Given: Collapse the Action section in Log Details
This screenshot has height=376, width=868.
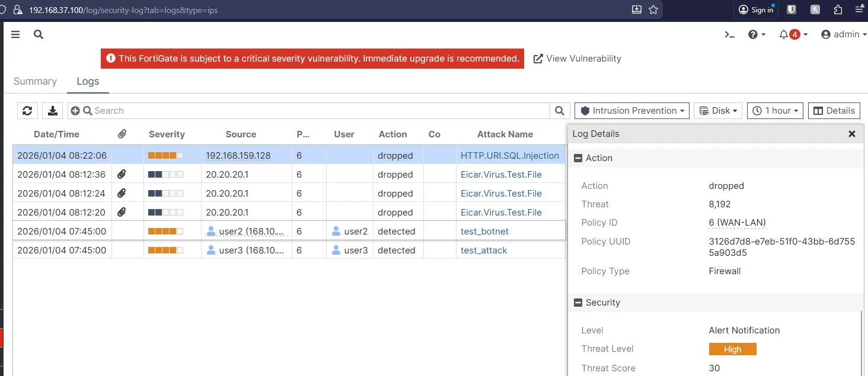Looking at the screenshot, I should [578, 158].
